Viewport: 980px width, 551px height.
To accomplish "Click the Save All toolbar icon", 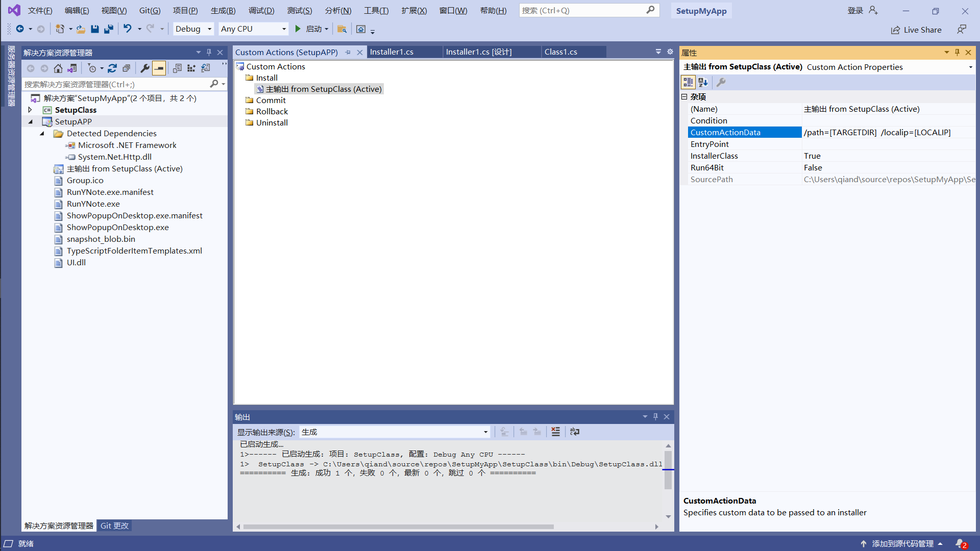I will [x=108, y=29].
